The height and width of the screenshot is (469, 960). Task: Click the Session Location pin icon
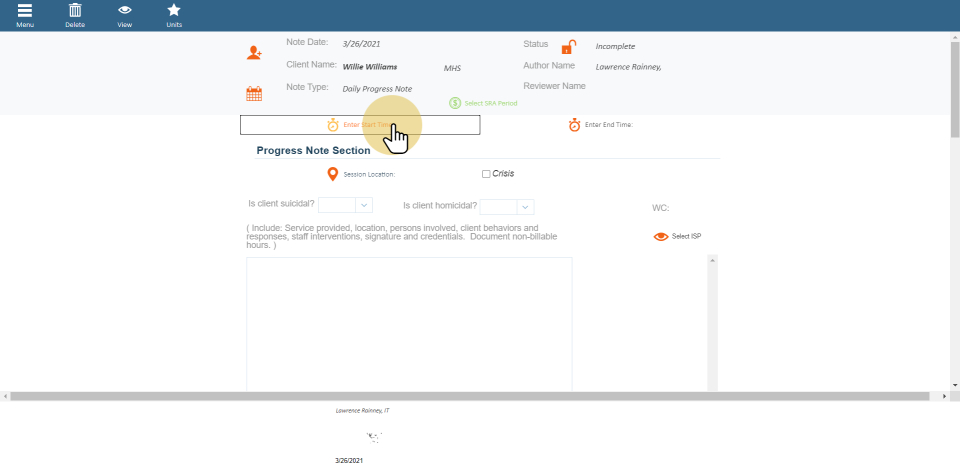pyautogui.click(x=333, y=174)
